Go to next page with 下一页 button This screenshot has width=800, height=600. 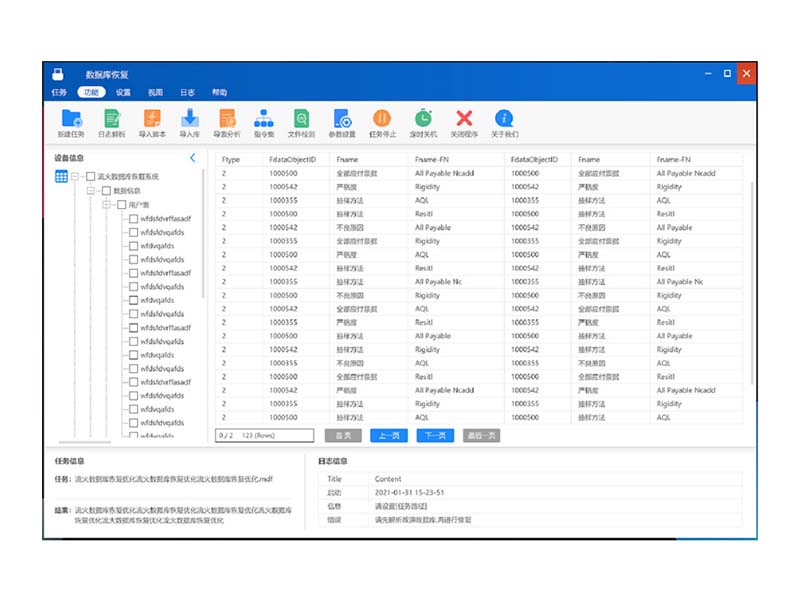click(x=435, y=436)
